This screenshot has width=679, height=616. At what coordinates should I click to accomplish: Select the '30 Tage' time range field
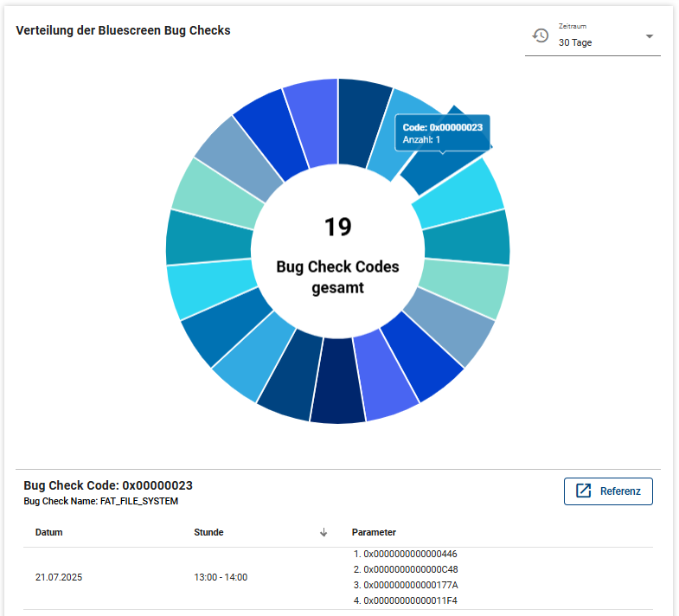(588, 42)
